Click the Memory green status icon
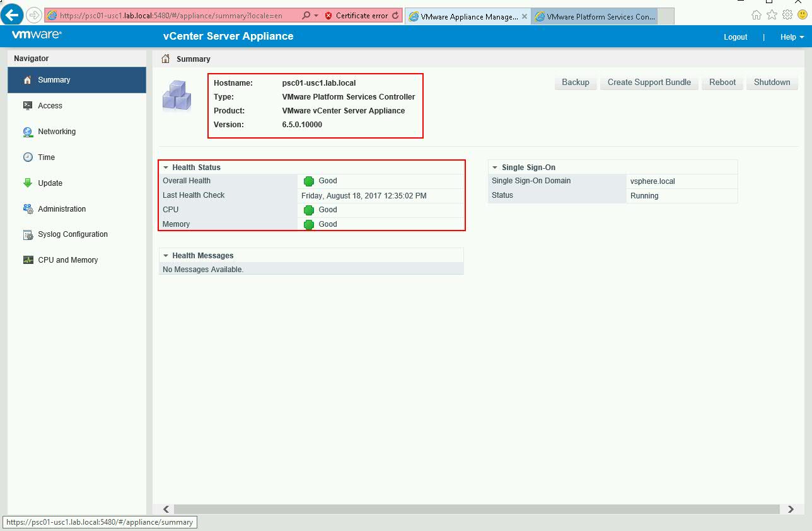The image size is (812, 531). pyautogui.click(x=309, y=225)
